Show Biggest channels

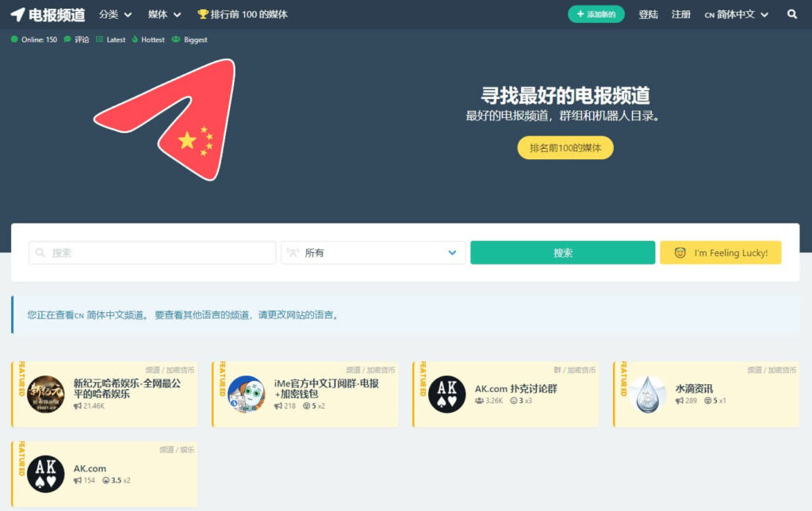pyautogui.click(x=189, y=40)
